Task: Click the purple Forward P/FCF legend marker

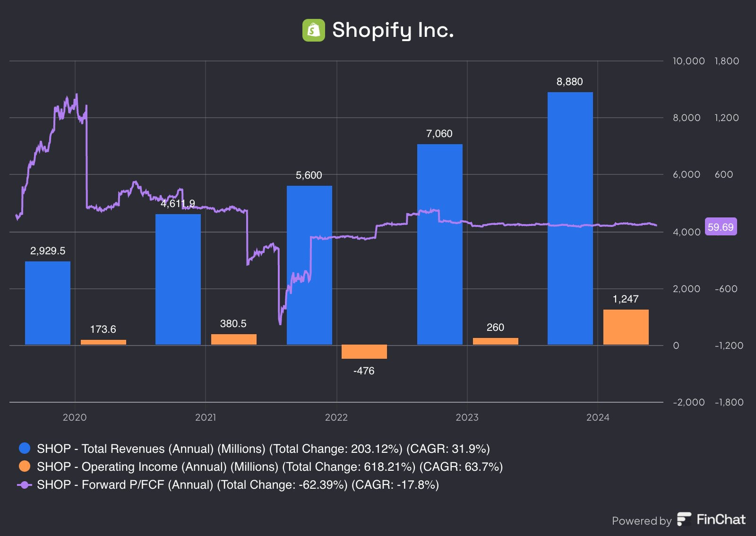Action: click(x=25, y=485)
